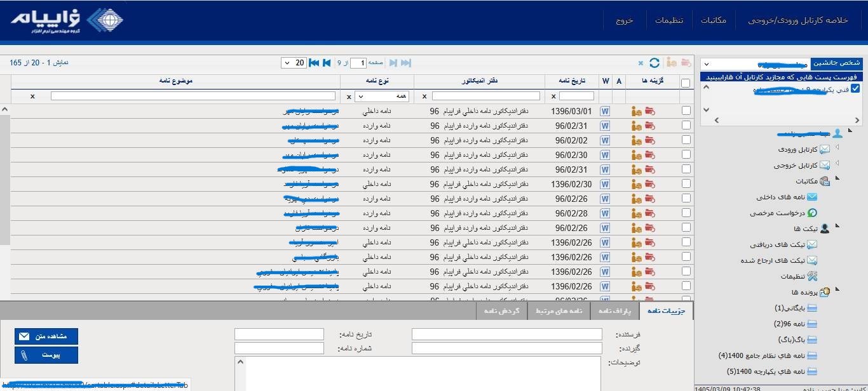Open Word document for letter dated 96/02/28
Image resolution: width=868 pixels, height=391 pixels.
605,213
